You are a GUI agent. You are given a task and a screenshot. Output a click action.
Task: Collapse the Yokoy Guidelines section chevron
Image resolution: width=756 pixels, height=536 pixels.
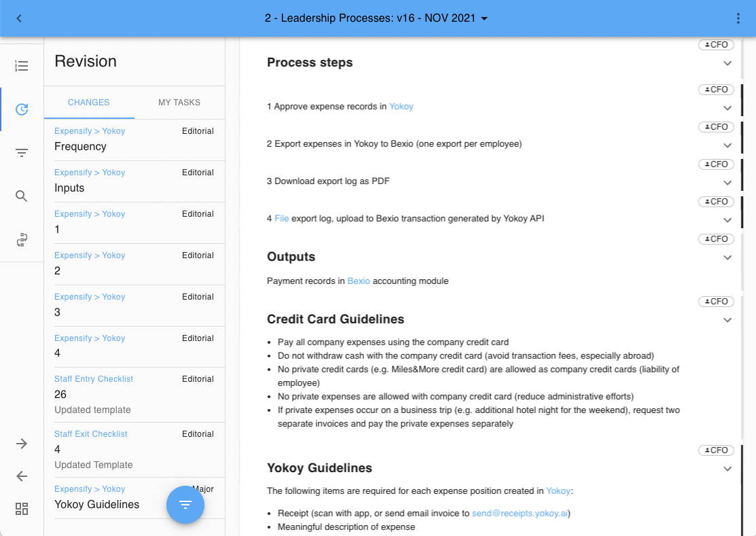(x=727, y=469)
